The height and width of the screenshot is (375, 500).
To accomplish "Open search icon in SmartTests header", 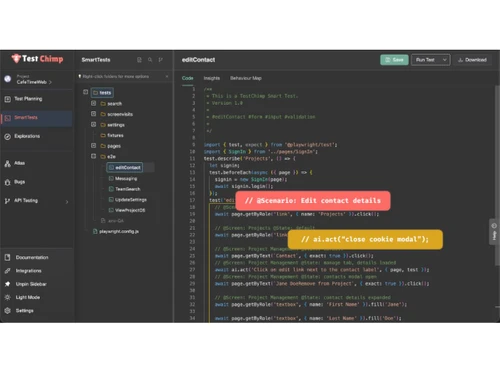I will (x=150, y=60).
